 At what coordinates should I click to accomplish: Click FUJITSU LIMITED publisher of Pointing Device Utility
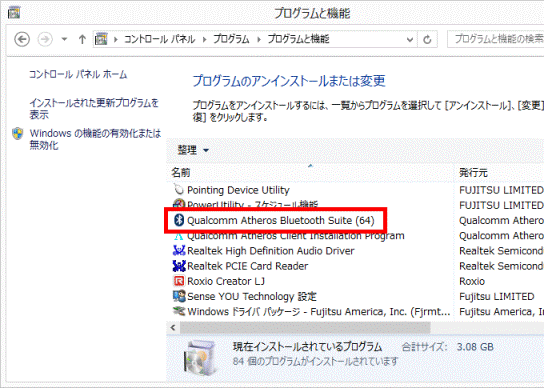(x=501, y=190)
